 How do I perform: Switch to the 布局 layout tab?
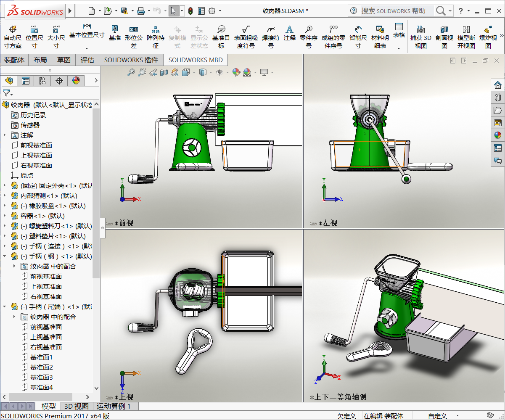tap(40, 60)
